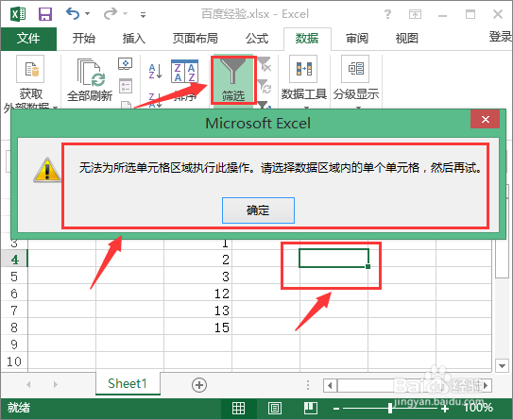Add a new sheet
The width and height of the screenshot is (513, 420).
[199, 385]
